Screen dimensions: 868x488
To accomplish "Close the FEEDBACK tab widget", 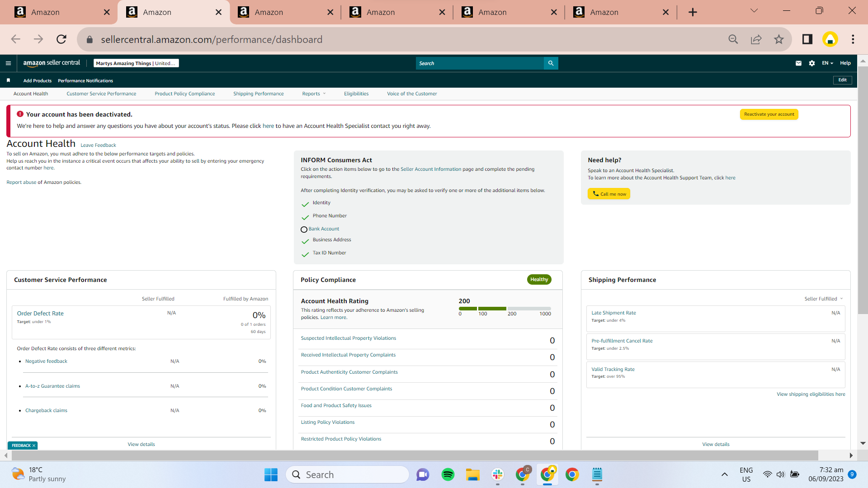I will click(34, 446).
